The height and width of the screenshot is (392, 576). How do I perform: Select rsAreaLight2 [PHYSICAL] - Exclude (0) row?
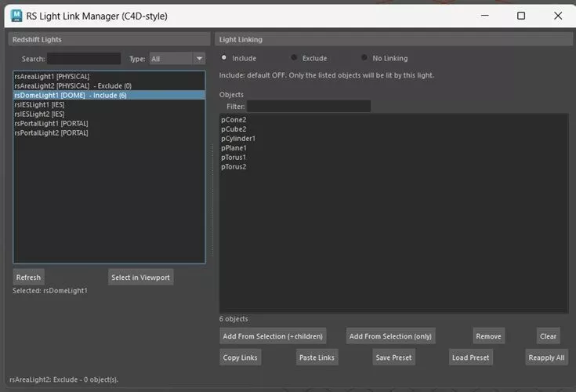click(109, 85)
